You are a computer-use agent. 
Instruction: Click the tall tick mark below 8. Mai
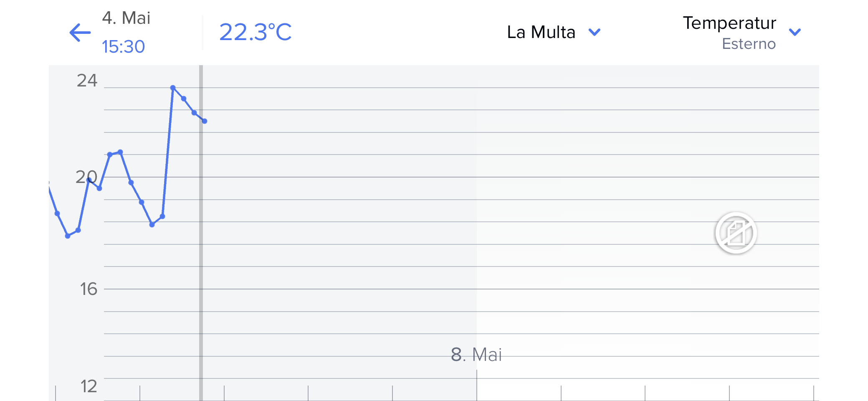(477, 384)
